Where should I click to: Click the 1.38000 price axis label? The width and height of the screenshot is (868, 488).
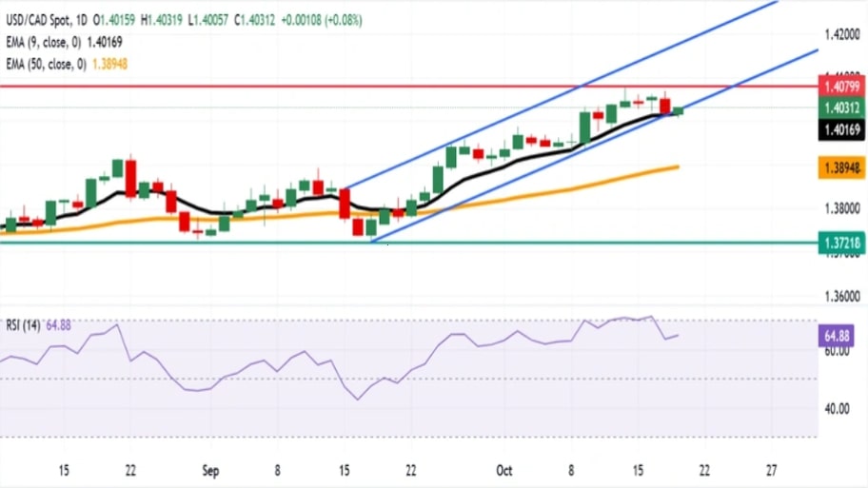[841, 207]
